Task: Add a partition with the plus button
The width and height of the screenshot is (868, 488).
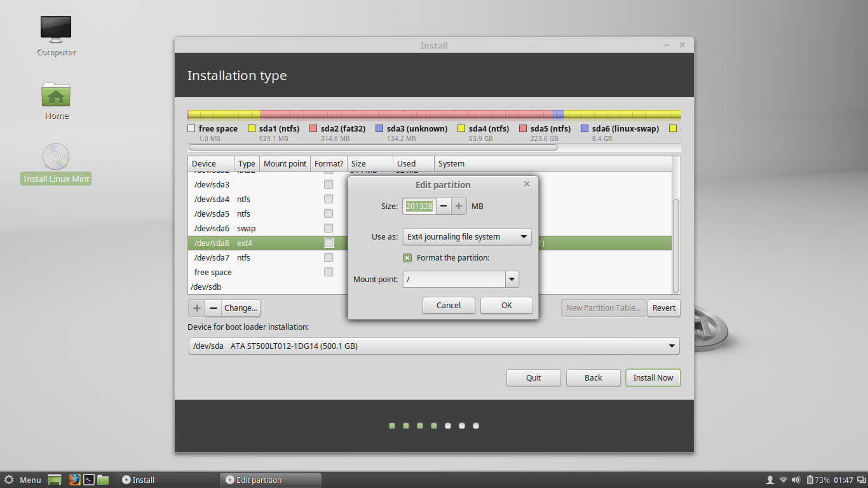Action: pyautogui.click(x=196, y=308)
